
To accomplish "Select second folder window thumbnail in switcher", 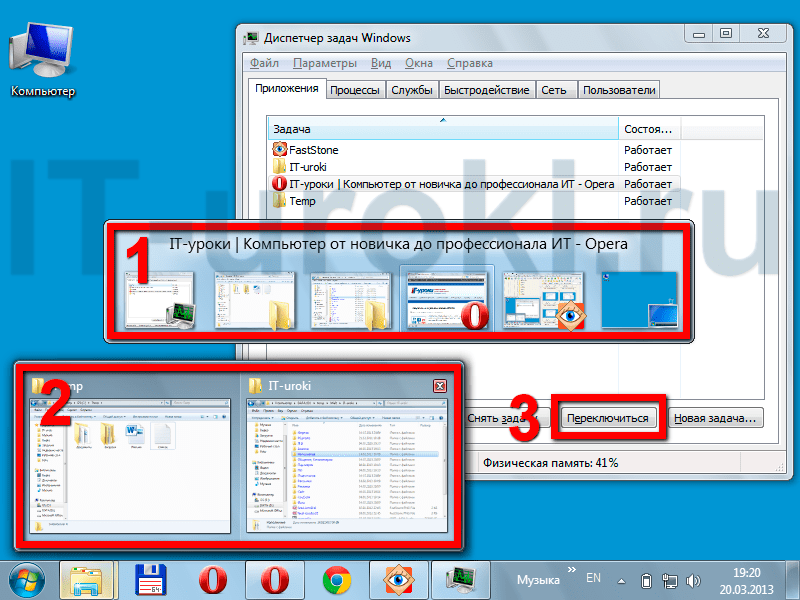I will click(x=351, y=299).
